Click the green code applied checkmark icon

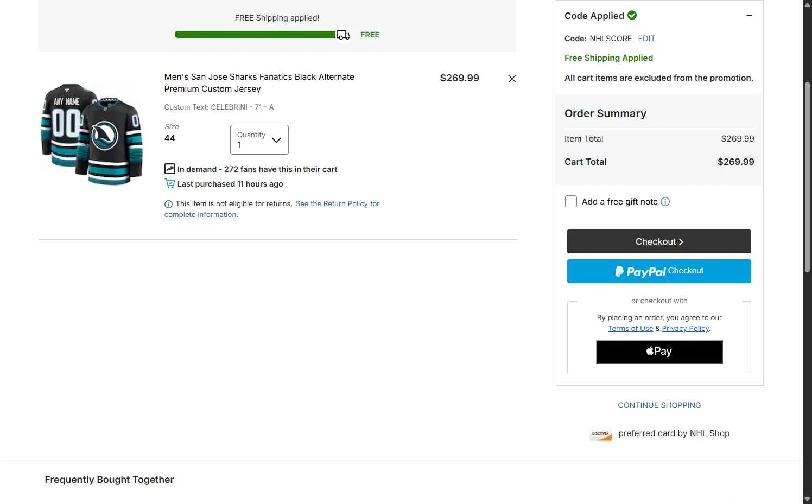pos(632,15)
